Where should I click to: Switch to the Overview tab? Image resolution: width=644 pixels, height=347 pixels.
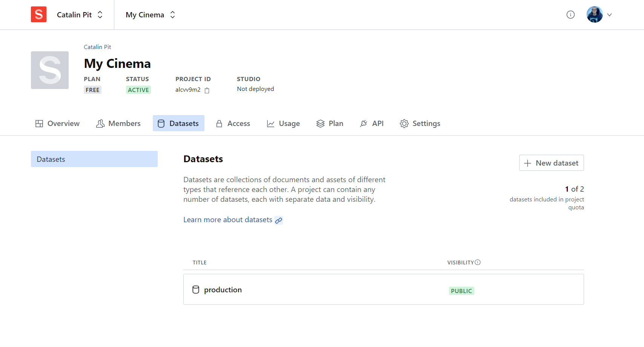[x=57, y=123]
